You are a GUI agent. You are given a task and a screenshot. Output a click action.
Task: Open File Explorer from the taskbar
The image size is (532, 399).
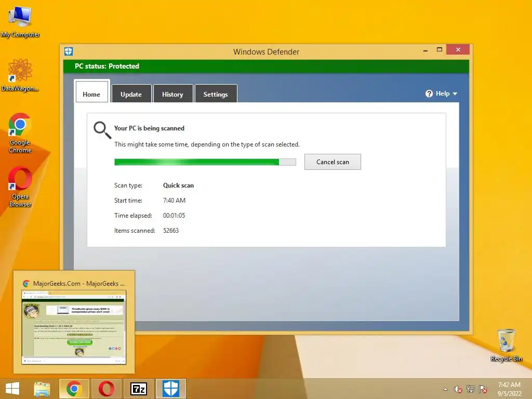[42, 389]
